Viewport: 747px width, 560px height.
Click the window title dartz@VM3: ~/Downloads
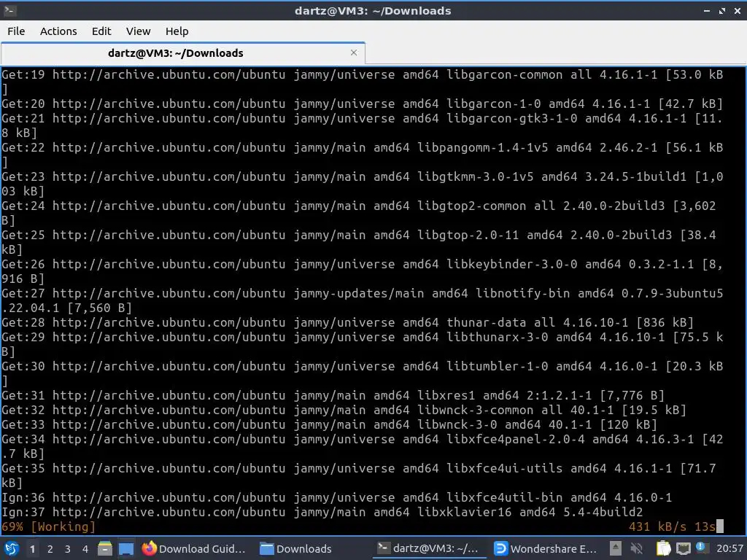tap(373, 10)
